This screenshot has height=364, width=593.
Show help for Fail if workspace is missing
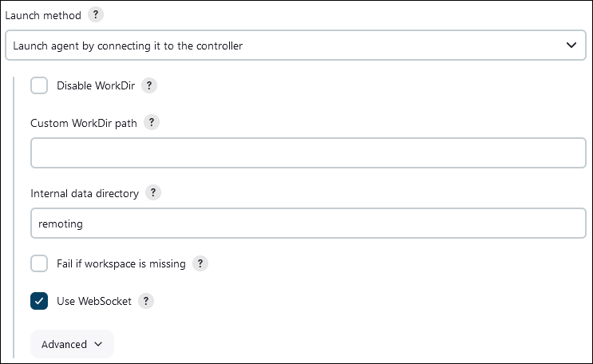[x=200, y=263]
